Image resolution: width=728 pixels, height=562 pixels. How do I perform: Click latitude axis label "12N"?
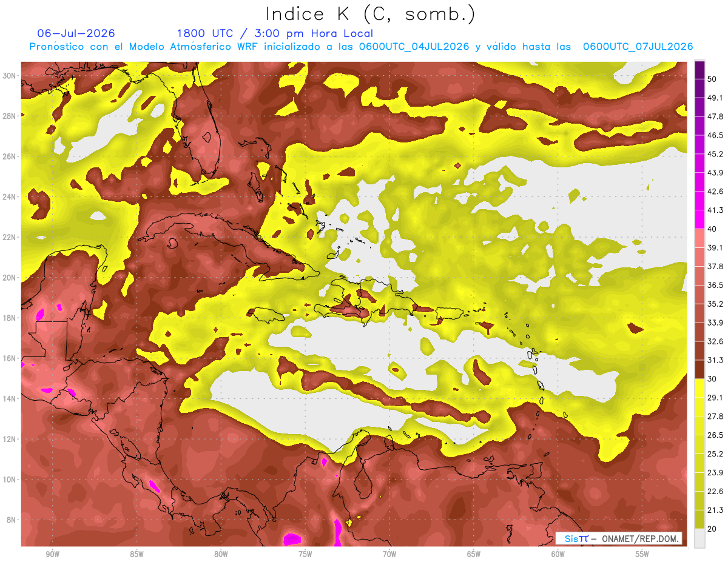click(x=9, y=439)
